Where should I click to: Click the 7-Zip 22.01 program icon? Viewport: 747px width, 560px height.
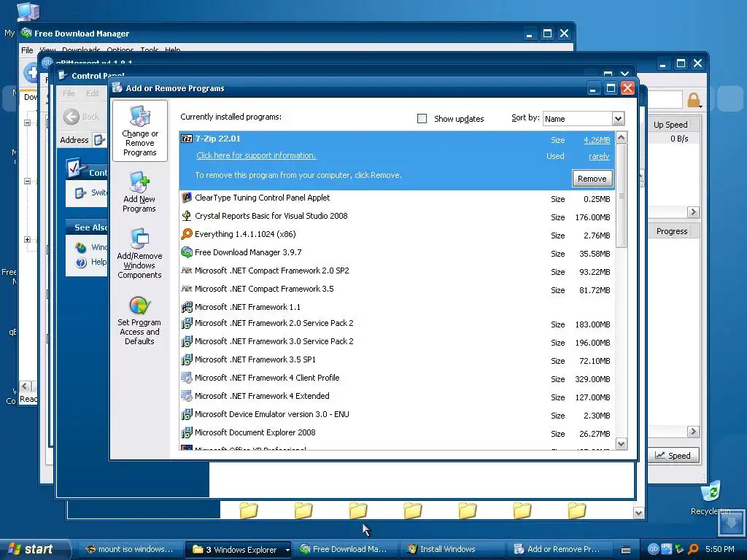(187, 139)
